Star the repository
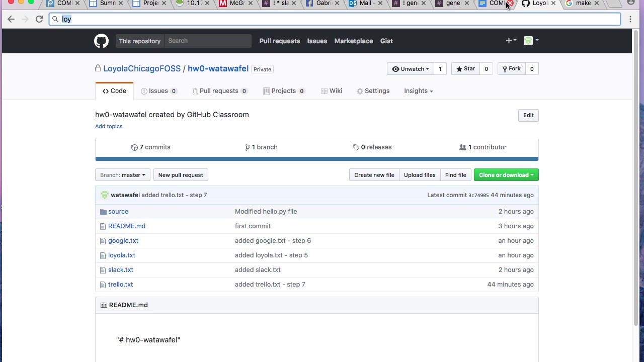 [x=465, y=69]
